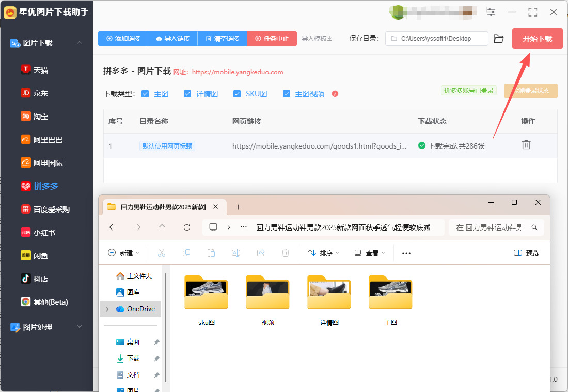This screenshot has height=392, width=568.
Task: Toggle the 预览 preview pane
Action: pos(526,253)
